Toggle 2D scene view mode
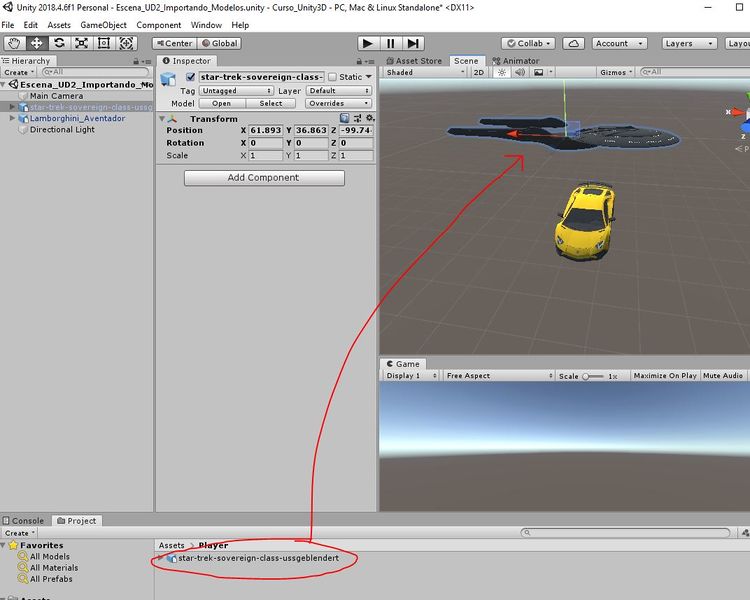The image size is (750, 600). pos(478,72)
